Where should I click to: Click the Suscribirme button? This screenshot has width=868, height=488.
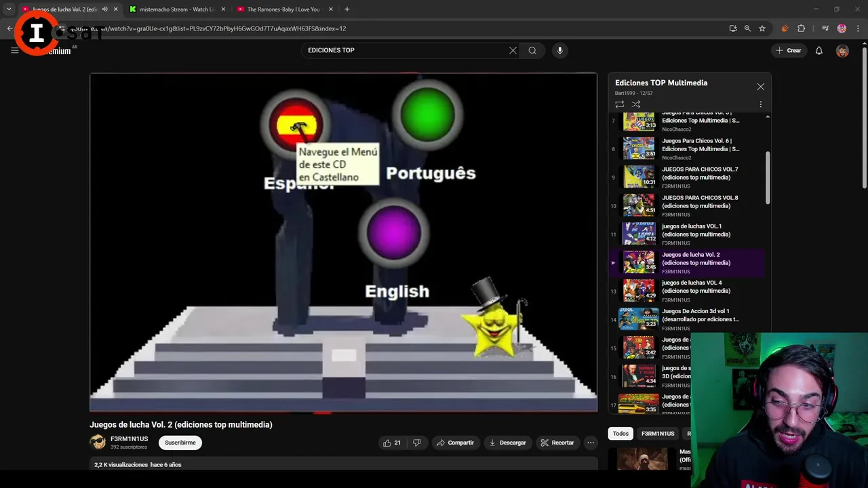(180, 443)
